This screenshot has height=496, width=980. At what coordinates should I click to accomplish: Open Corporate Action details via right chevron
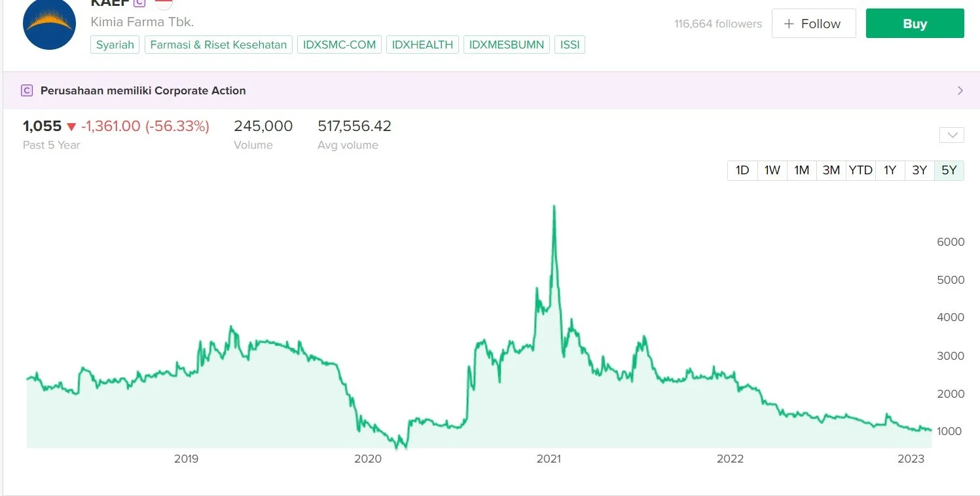(x=960, y=90)
